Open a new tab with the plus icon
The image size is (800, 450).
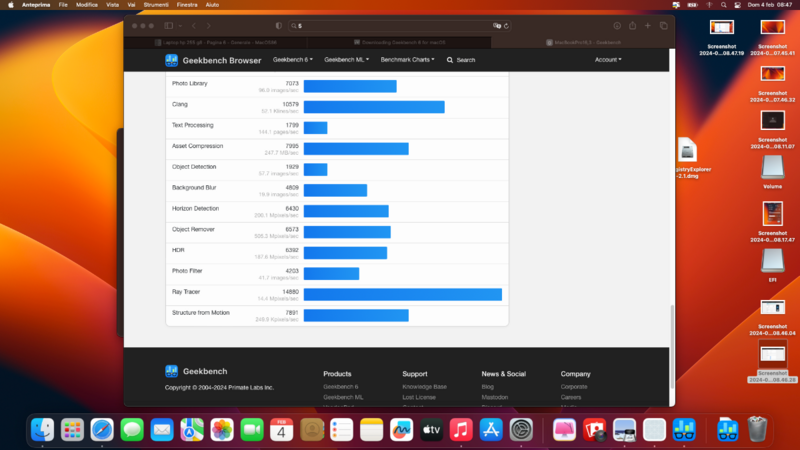(648, 26)
